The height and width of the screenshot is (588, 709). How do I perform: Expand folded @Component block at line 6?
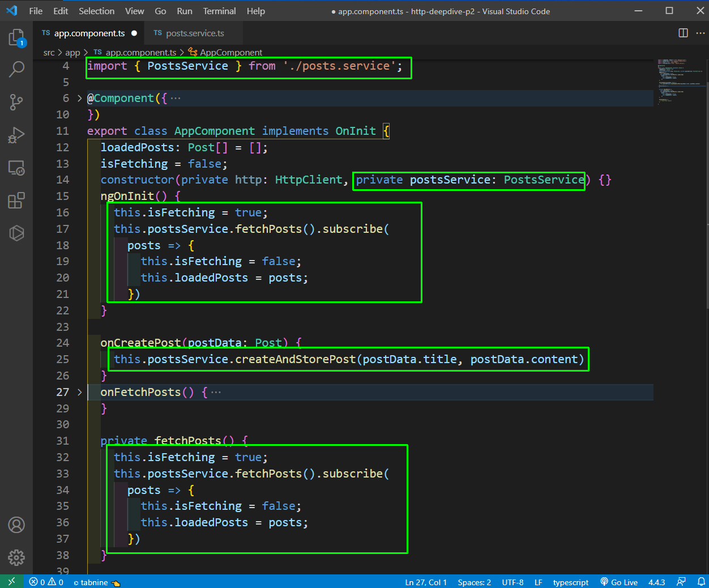(x=79, y=99)
